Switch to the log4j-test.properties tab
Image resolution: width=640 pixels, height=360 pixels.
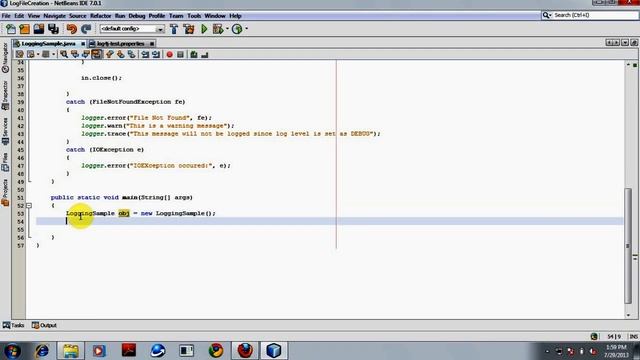[x=120, y=43]
